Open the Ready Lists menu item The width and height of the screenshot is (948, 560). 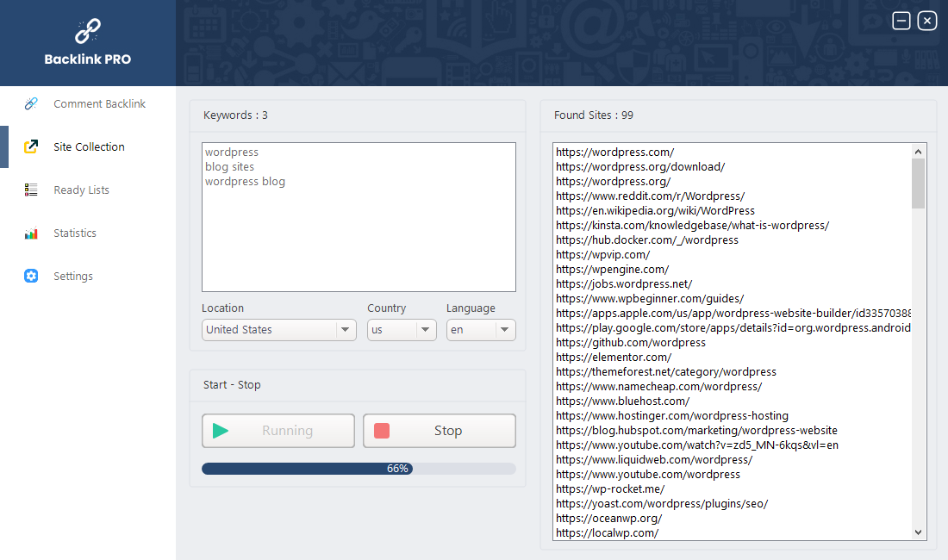click(x=81, y=190)
